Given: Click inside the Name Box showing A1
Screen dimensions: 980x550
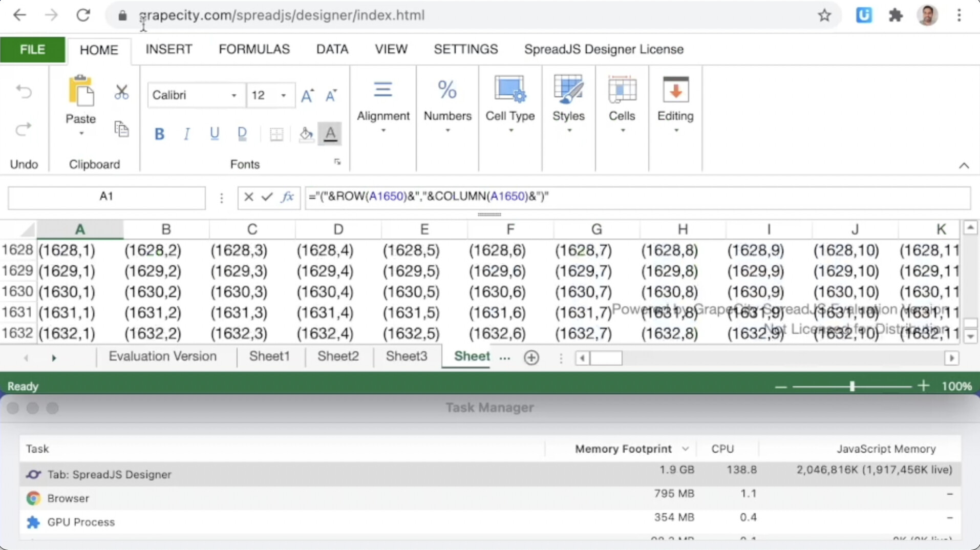Looking at the screenshot, I should (106, 198).
